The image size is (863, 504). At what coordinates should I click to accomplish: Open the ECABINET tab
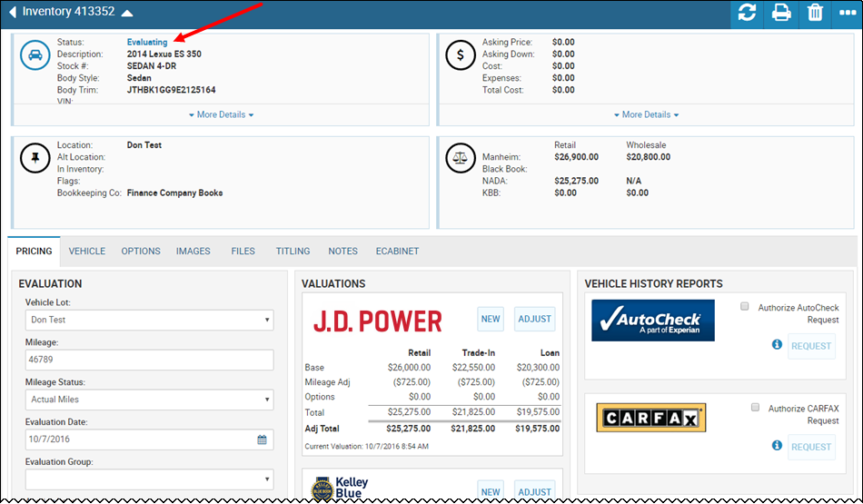pyautogui.click(x=397, y=251)
